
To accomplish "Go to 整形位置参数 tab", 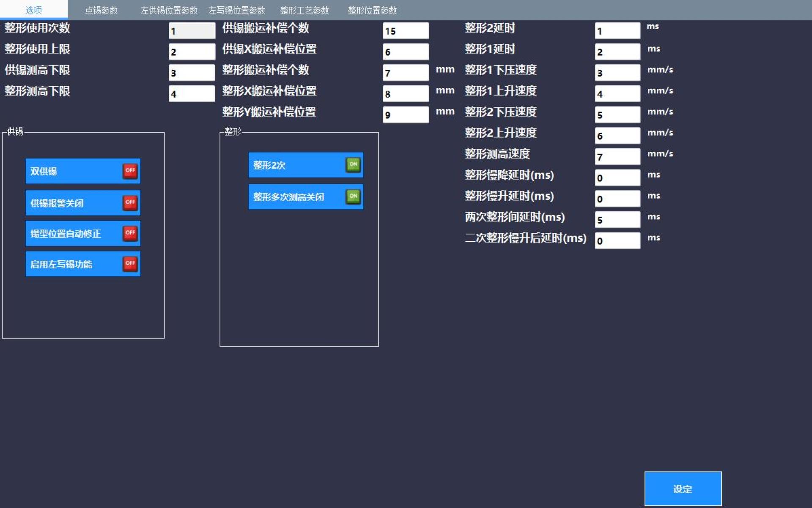I will (x=372, y=10).
